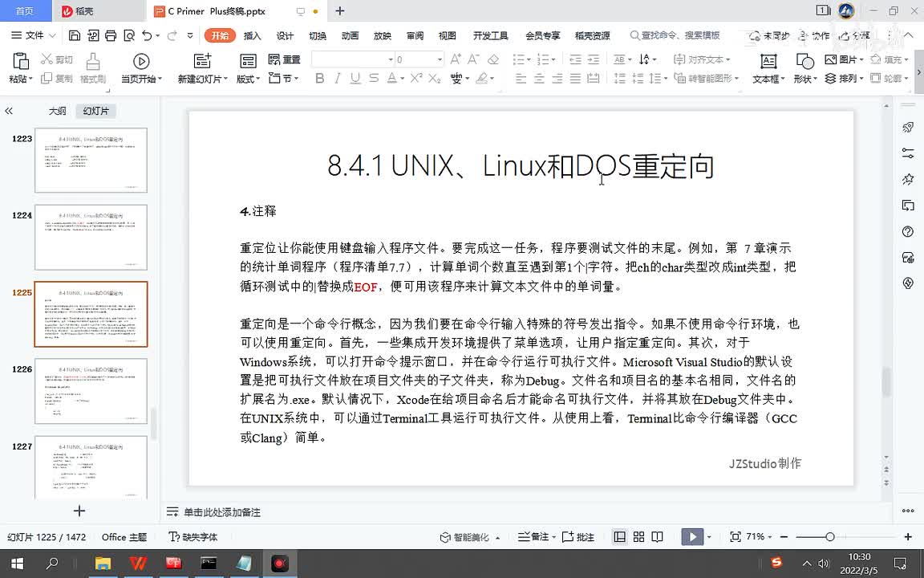Click the Format Painter (格式刷) brush icon
Image resolution: width=924 pixels, height=578 pixels.
point(92,61)
